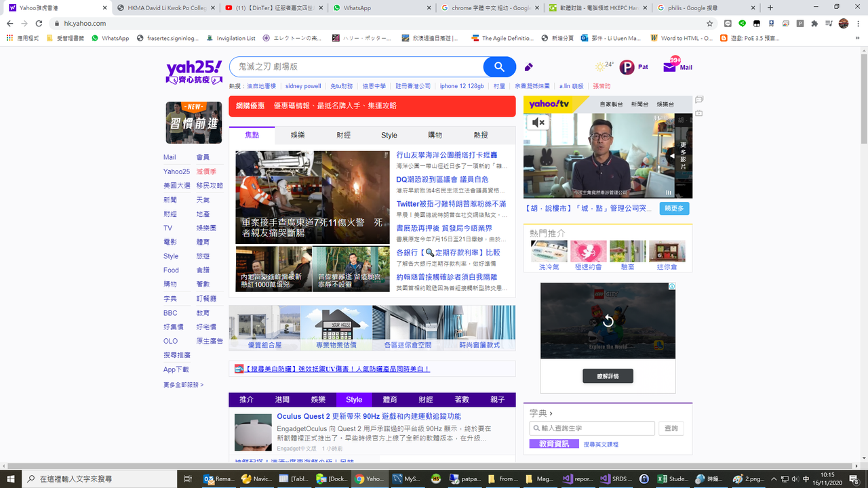Select the 財經 tab in top news
The image size is (868, 488).
pos(344,135)
